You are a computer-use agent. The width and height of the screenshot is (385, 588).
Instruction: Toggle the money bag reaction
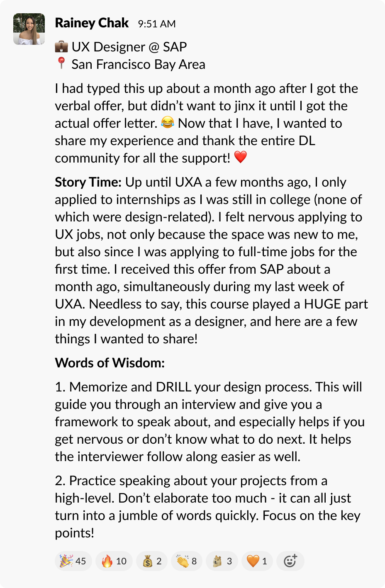tap(152, 561)
